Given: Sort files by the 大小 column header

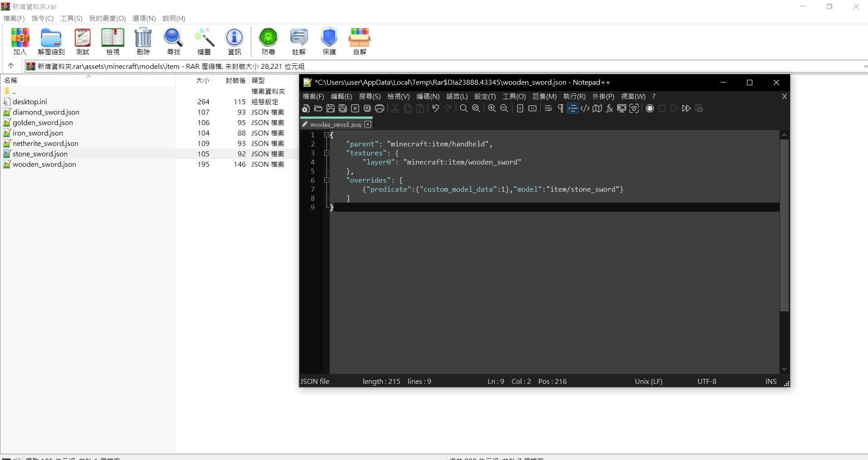Looking at the screenshot, I should [x=202, y=80].
